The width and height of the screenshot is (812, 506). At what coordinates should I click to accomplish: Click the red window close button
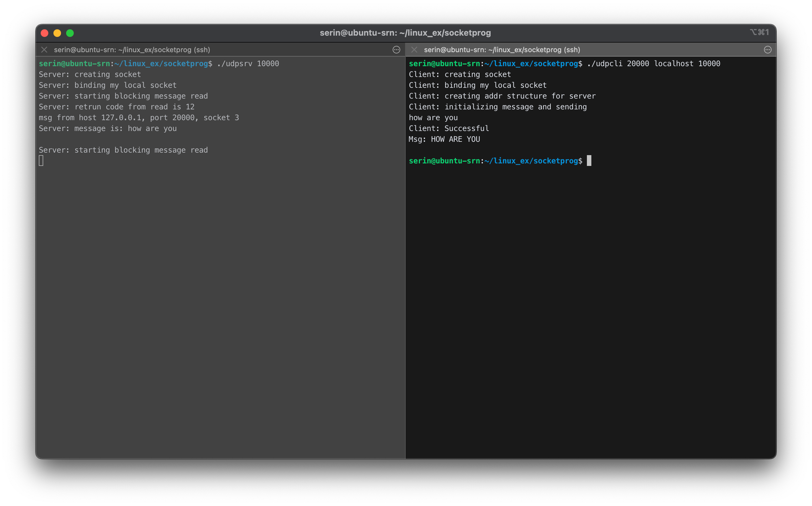[45, 33]
